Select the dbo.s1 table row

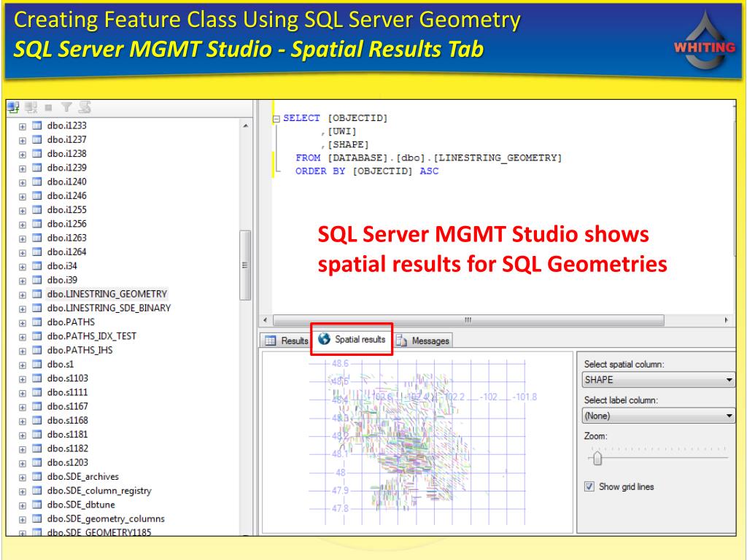(x=61, y=365)
